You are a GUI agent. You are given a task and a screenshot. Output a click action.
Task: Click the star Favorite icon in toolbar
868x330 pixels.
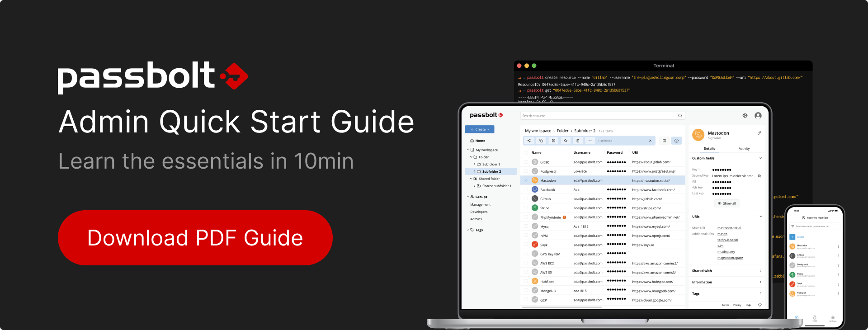(566, 141)
